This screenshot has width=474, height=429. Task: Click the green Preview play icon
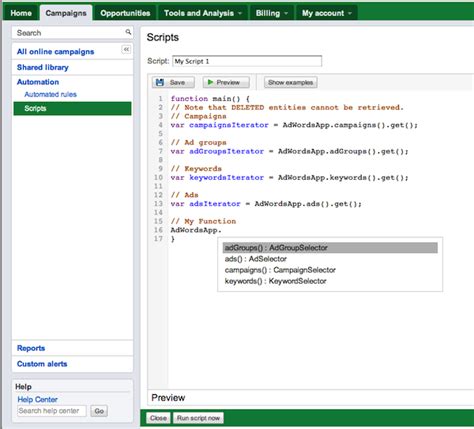(x=210, y=82)
